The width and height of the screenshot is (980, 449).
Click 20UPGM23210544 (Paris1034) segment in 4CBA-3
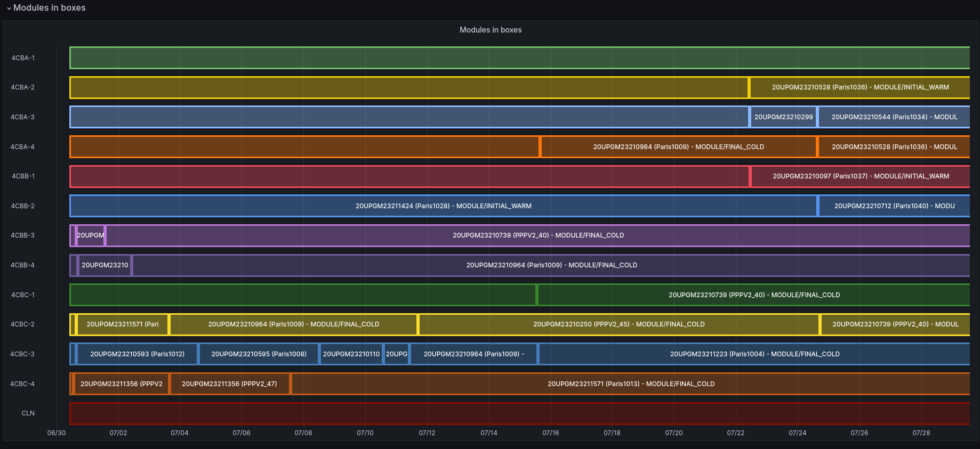[x=894, y=117]
